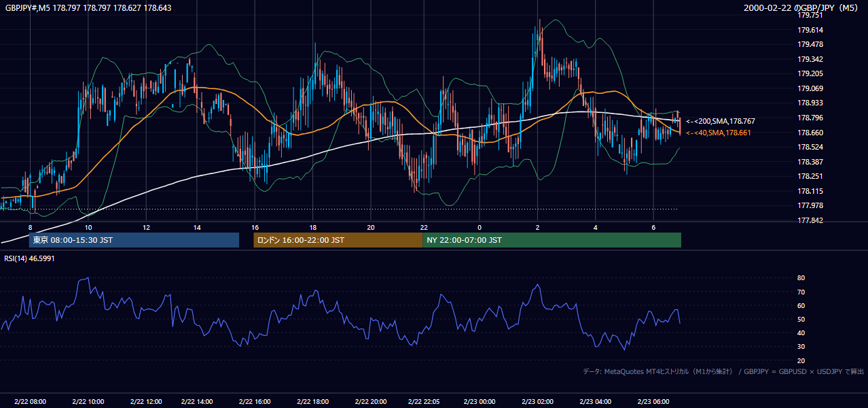The height and width of the screenshot is (408, 868).
Task: Click price axis value 179.751
Action: click(810, 15)
